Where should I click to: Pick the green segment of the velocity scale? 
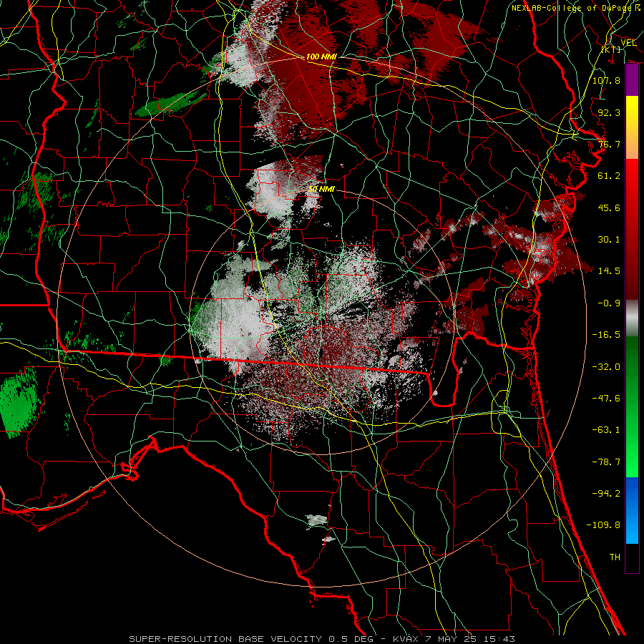(632, 406)
